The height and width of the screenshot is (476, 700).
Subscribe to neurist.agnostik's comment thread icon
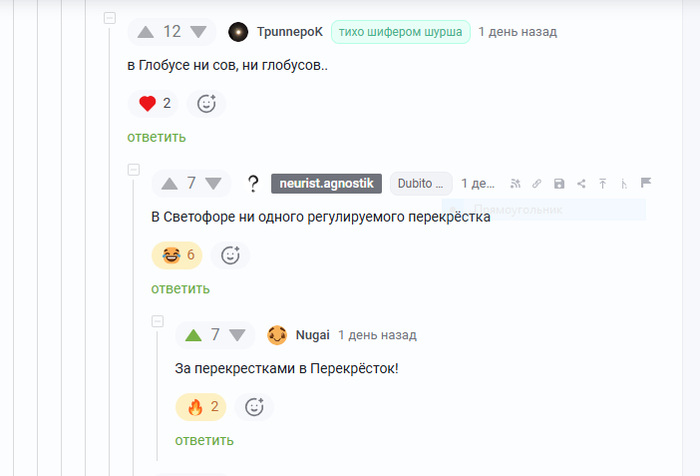(515, 184)
